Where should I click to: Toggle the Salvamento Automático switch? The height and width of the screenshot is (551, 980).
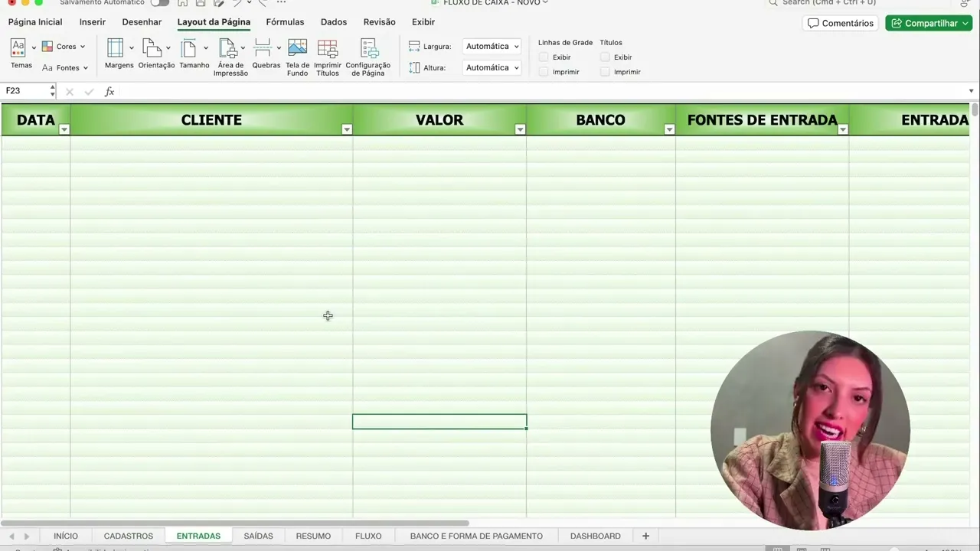pos(159,3)
